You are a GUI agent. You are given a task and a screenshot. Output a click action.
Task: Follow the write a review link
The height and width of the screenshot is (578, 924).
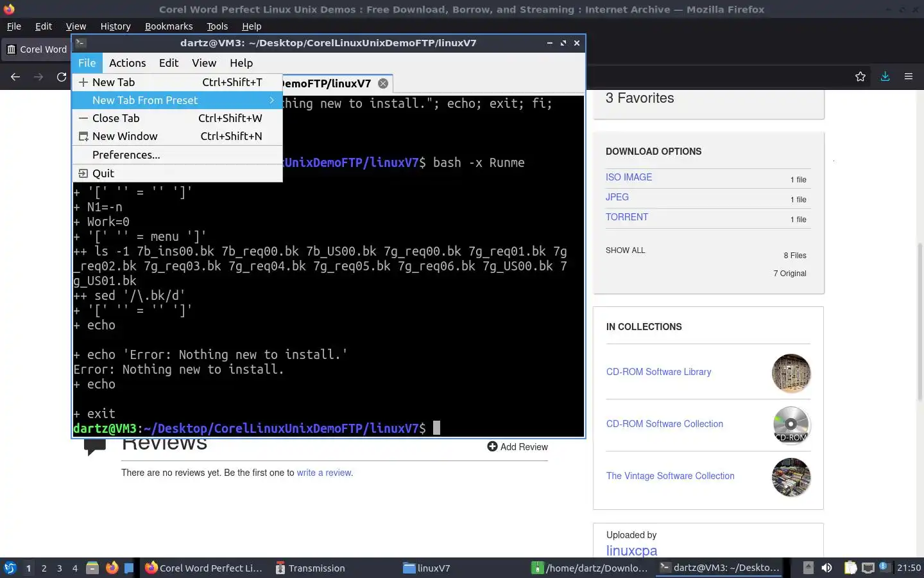point(324,473)
